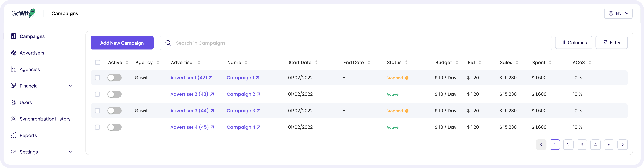Open three-dot menu for Campaign 4
644x168 pixels.
(x=621, y=127)
